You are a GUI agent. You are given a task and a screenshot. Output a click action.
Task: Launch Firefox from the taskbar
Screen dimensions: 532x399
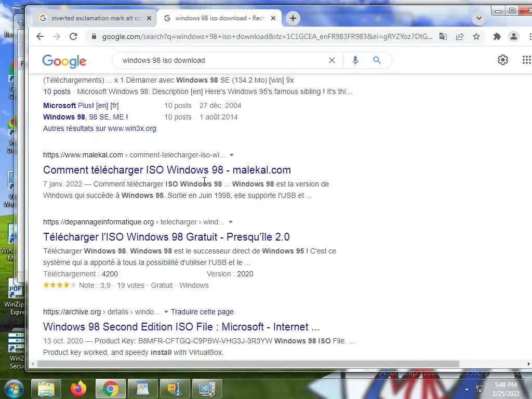point(78,389)
